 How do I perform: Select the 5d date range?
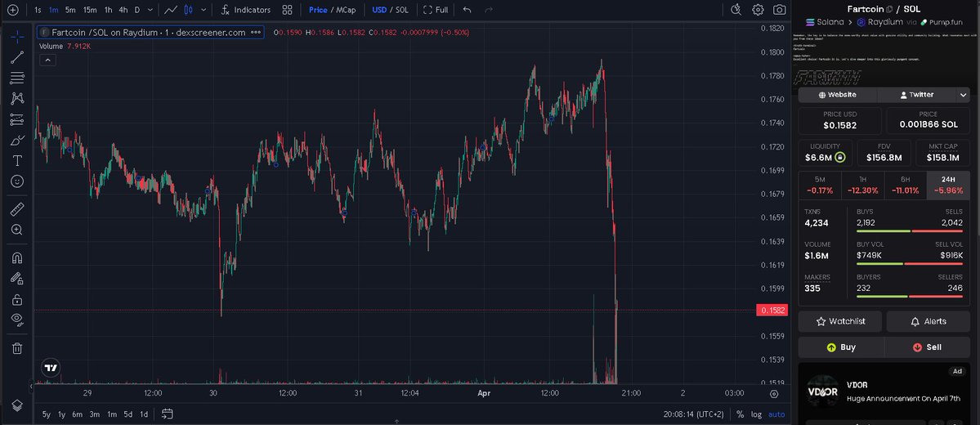click(128, 414)
